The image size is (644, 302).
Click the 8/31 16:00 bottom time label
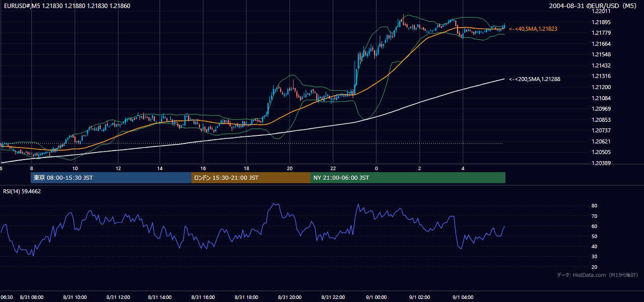click(204, 297)
